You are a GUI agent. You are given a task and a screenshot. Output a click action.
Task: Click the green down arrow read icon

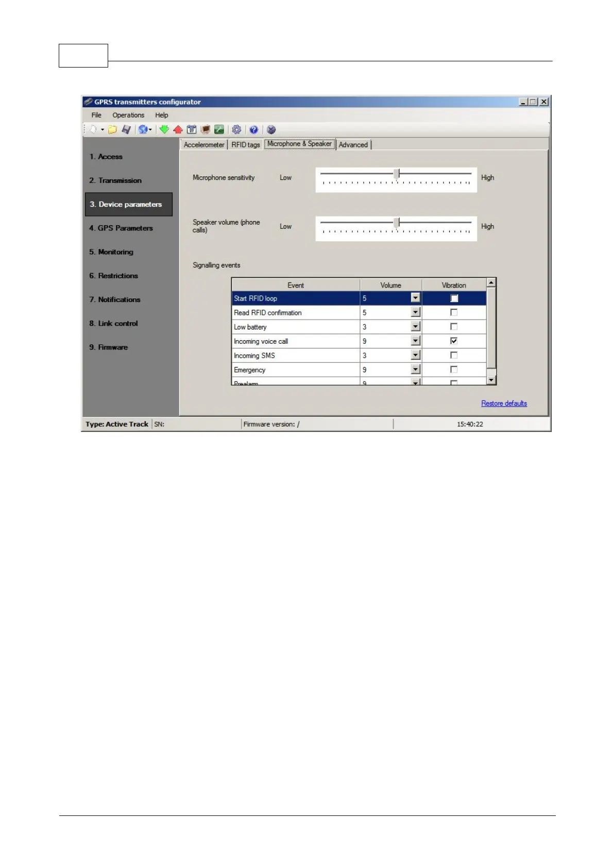164,129
